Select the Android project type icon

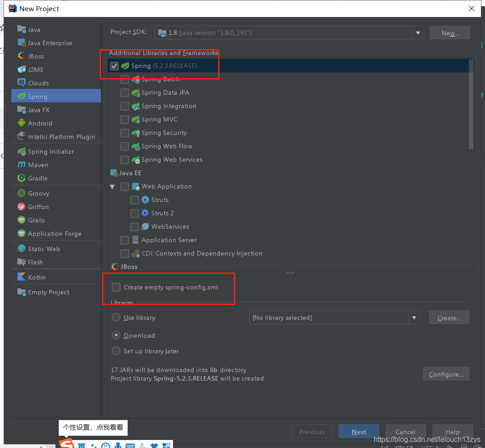click(x=21, y=123)
